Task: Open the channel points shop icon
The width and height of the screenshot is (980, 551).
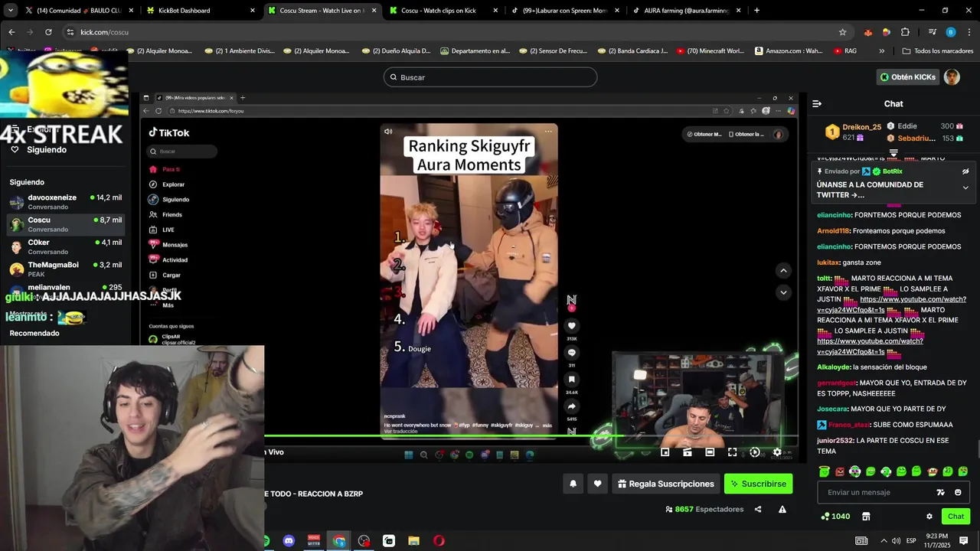Action: click(866, 517)
